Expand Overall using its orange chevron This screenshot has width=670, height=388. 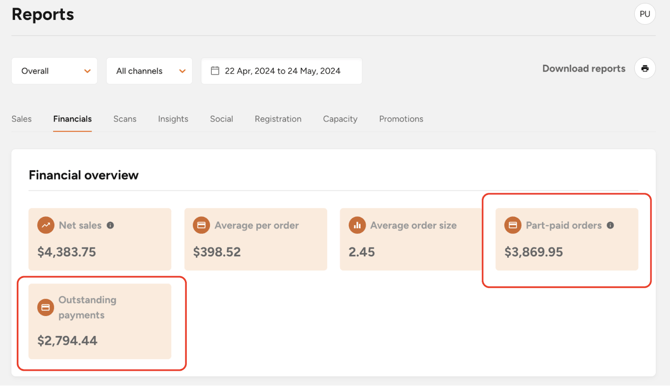click(87, 71)
